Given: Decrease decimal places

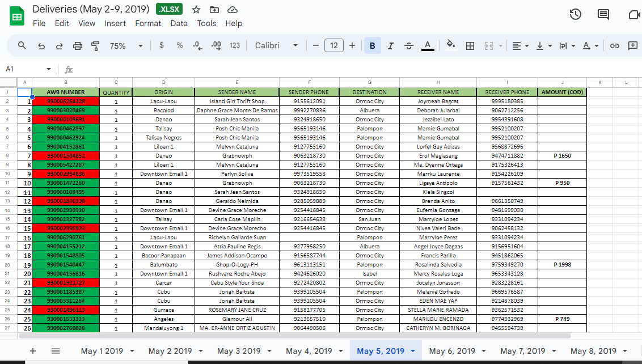Looking at the screenshot, I should click(198, 45).
